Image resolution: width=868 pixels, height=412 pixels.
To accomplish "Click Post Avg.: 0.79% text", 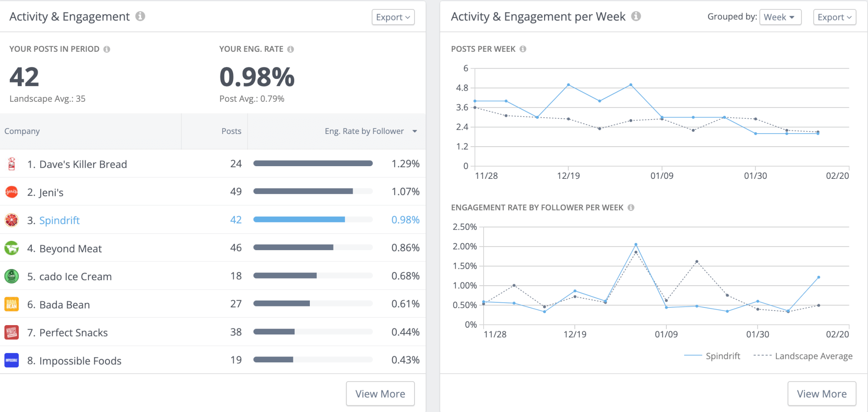I will click(252, 99).
